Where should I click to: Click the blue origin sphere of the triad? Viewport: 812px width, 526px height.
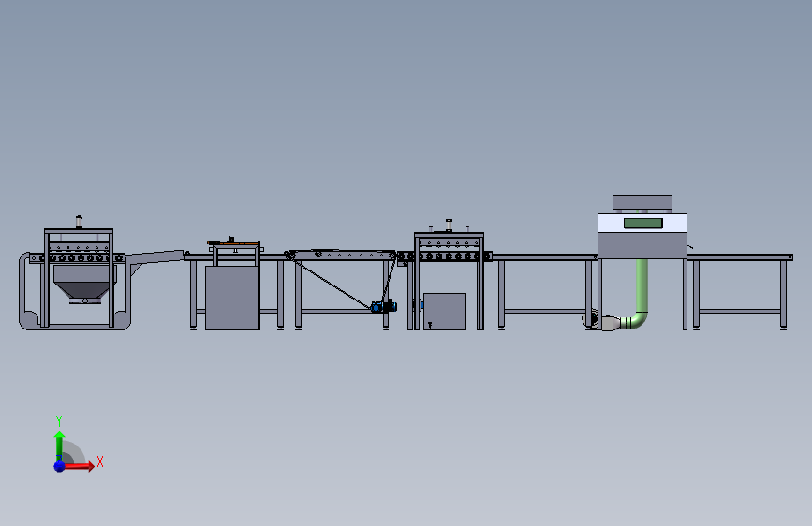click(x=60, y=466)
